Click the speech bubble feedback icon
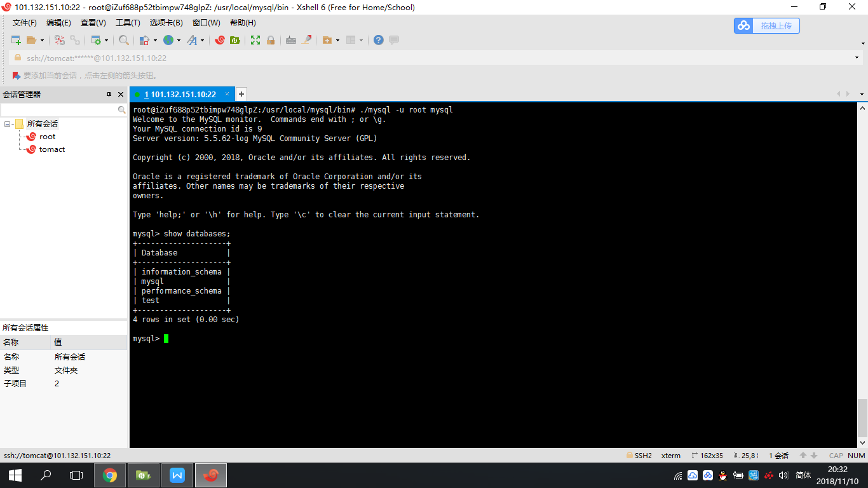 point(394,40)
